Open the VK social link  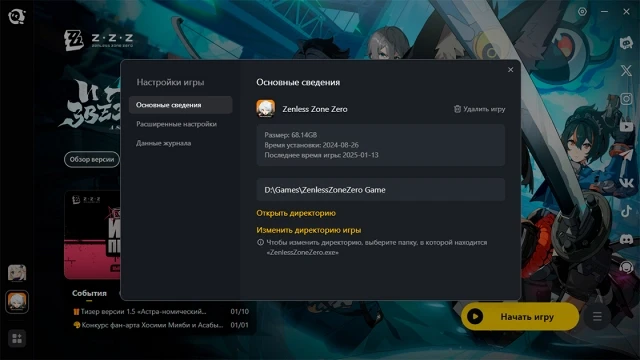click(x=626, y=183)
